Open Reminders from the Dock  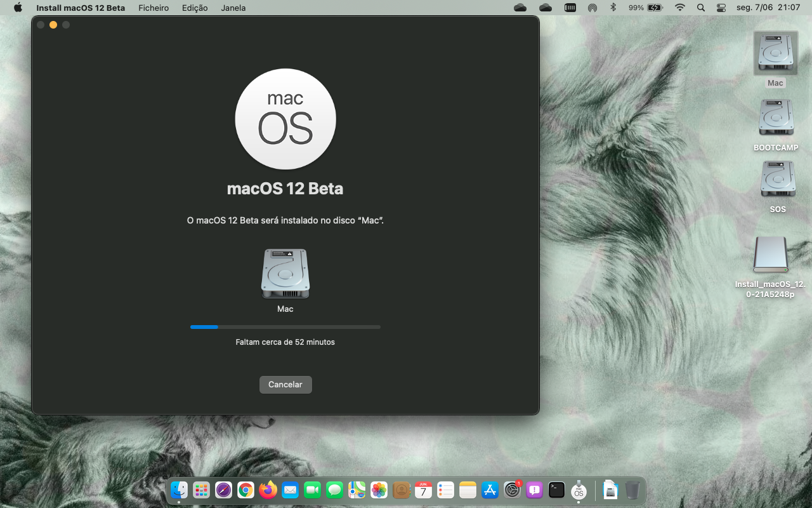pos(446,490)
